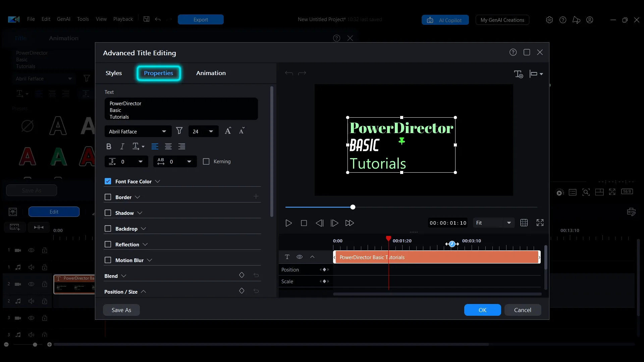Switch to the Styles tab
The width and height of the screenshot is (644, 362).
(x=114, y=73)
